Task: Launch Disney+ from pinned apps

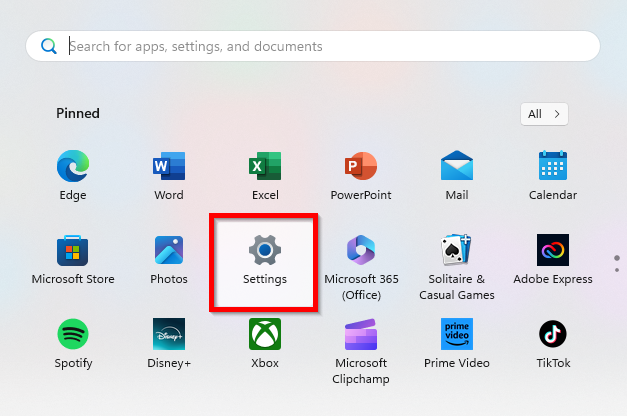Action: click(x=169, y=343)
